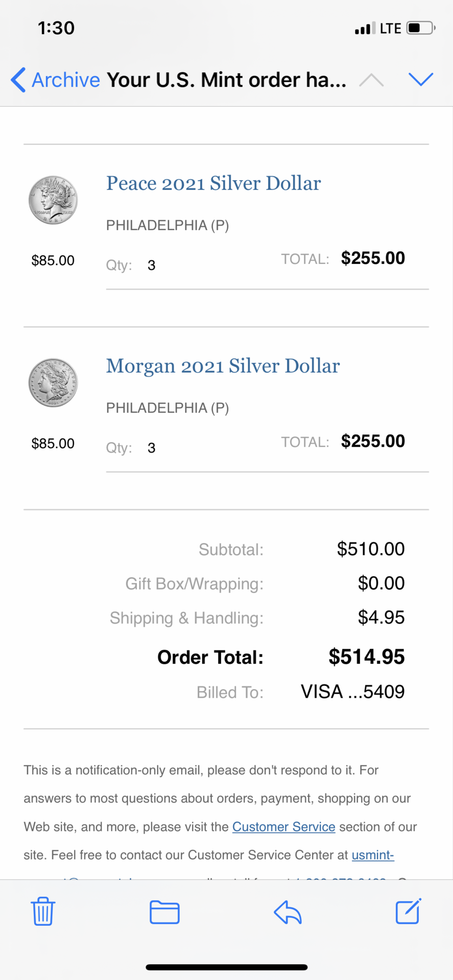The image size is (453, 980).
Task: Open the Morgan 2021 Silver Dollar link
Action: pos(223,366)
